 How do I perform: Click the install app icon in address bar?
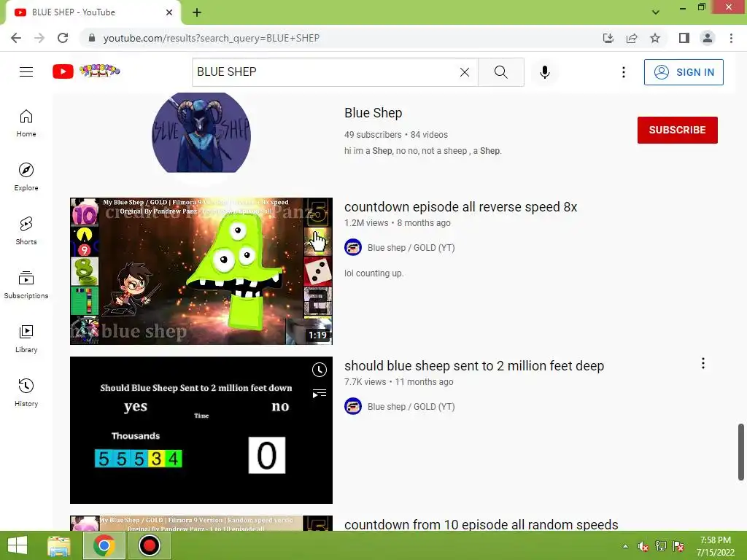click(x=608, y=38)
